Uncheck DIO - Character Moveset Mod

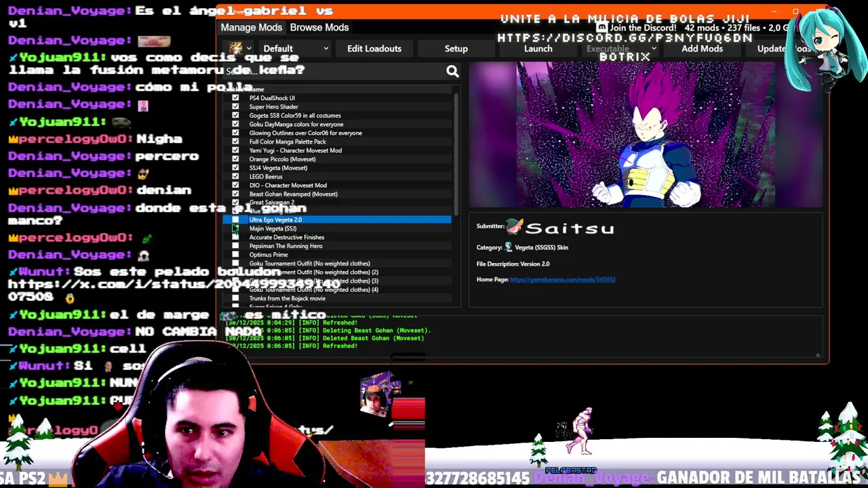[235, 186]
